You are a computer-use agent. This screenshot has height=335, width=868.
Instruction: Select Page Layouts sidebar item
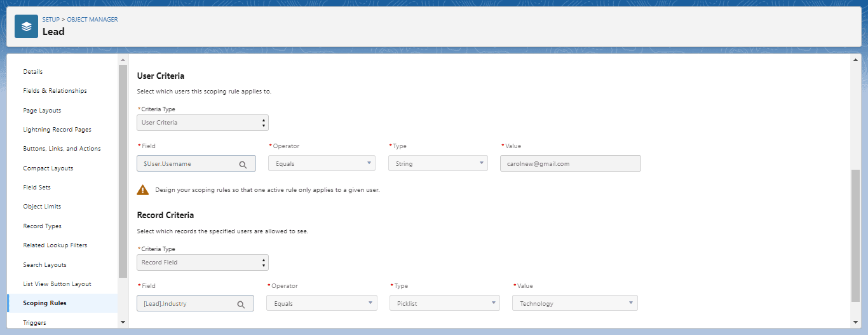[42, 111]
